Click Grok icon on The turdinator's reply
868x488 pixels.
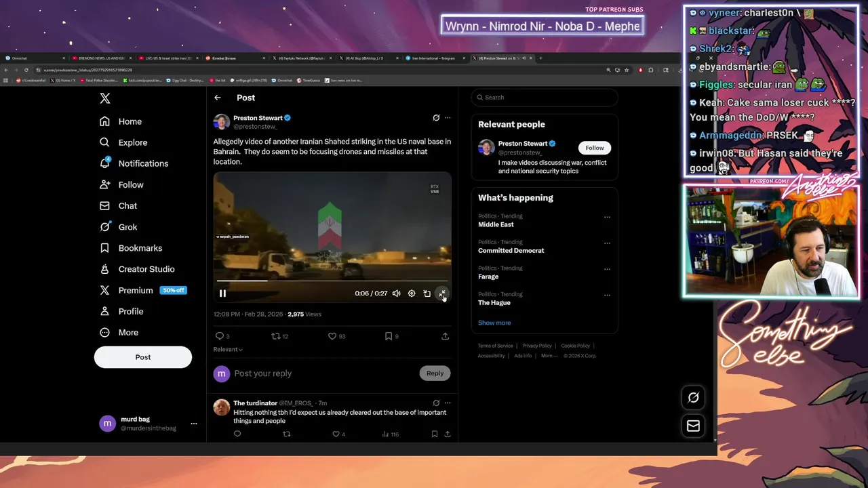[436, 403]
